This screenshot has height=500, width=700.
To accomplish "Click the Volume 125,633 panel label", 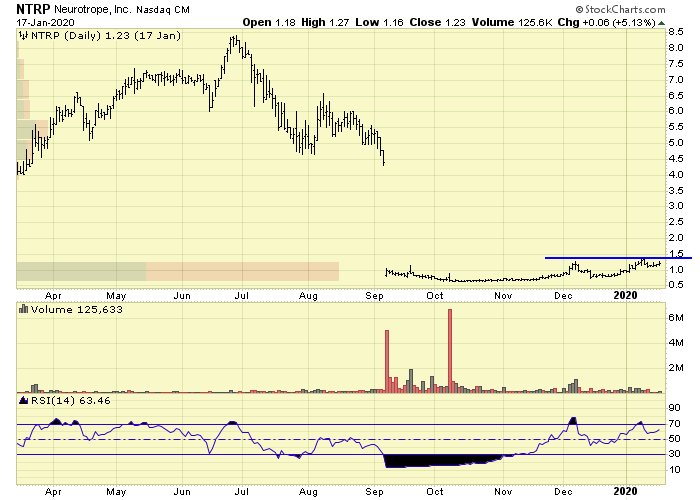I will tap(76, 309).
